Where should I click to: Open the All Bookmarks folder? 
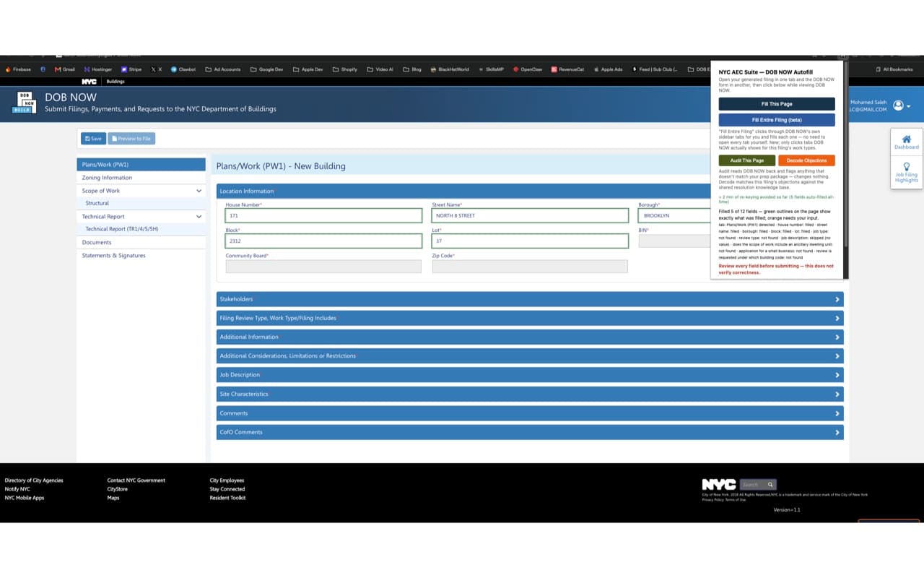coord(894,69)
